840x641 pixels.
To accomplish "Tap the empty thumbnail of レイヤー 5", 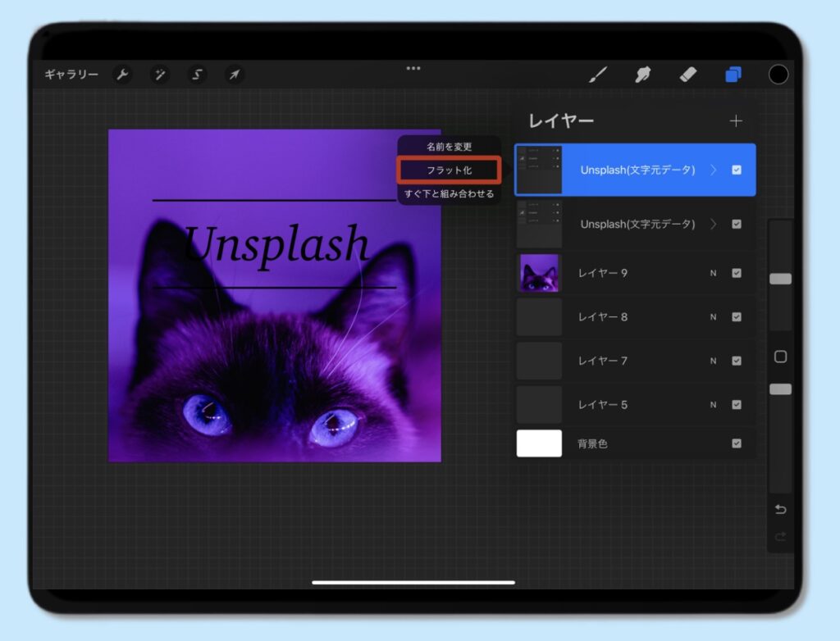I will tap(539, 405).
